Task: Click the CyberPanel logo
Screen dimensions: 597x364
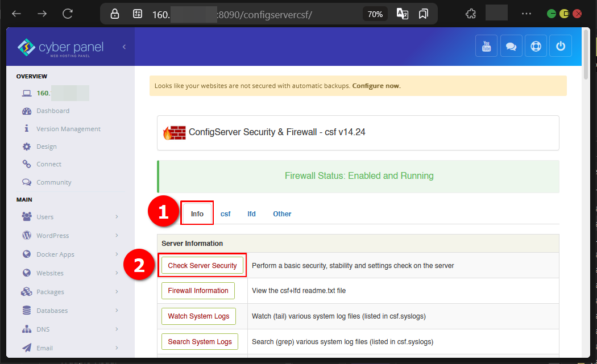Action: tap(60, 48)
